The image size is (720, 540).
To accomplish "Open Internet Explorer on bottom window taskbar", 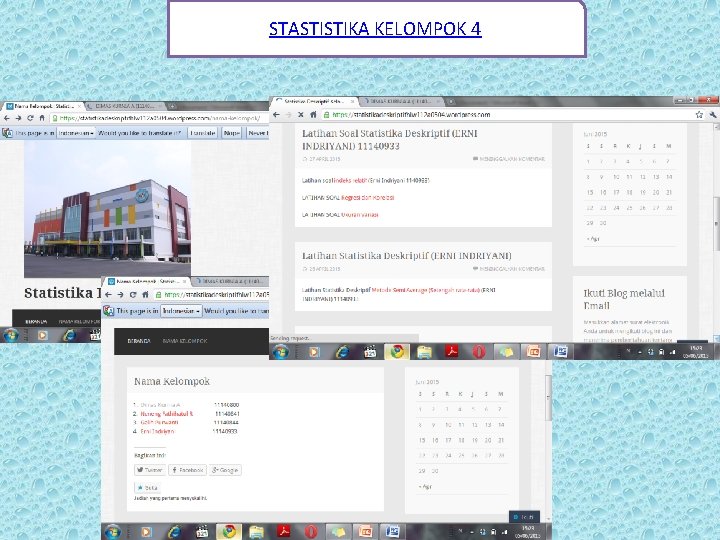I will (174, 532).
